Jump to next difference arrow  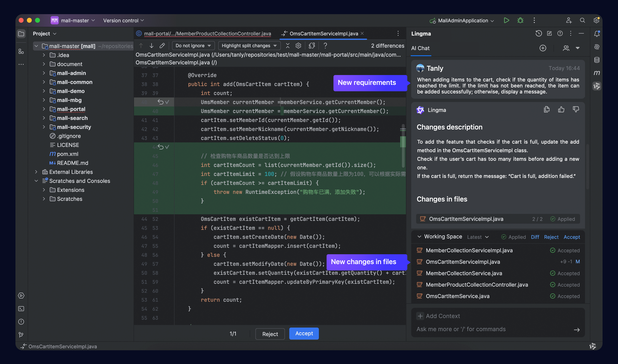coord(151,46)
